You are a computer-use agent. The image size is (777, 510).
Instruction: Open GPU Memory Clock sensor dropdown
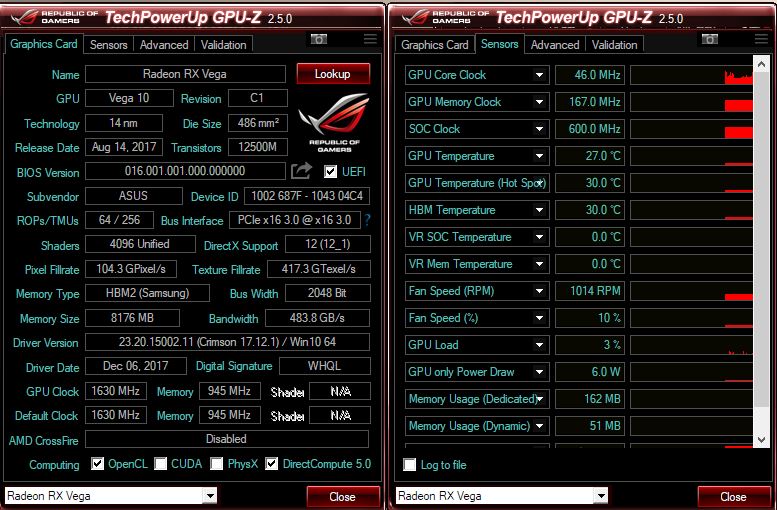(539, 102)
